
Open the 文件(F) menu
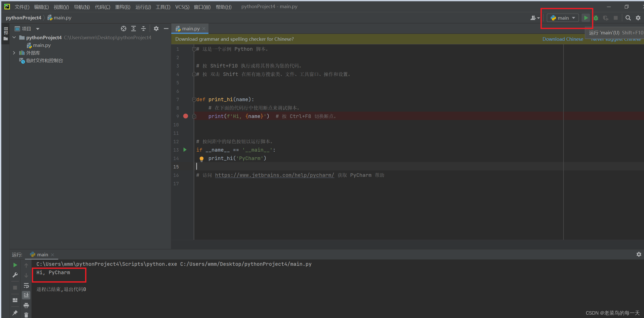pos(22,7)
